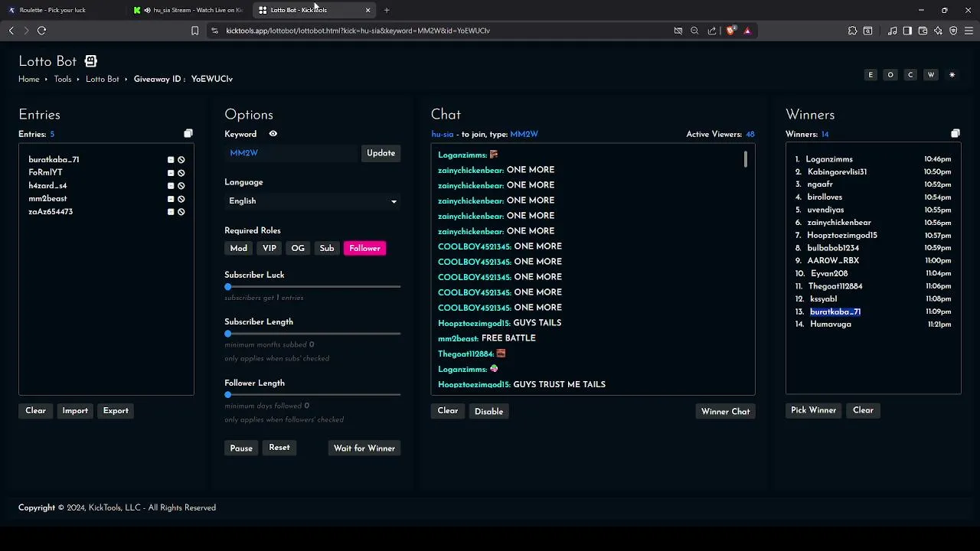The image size is (980, 551).
Task: Ban entry buratkaba_71 with its ban icon
Action: (x=181, y=160)
